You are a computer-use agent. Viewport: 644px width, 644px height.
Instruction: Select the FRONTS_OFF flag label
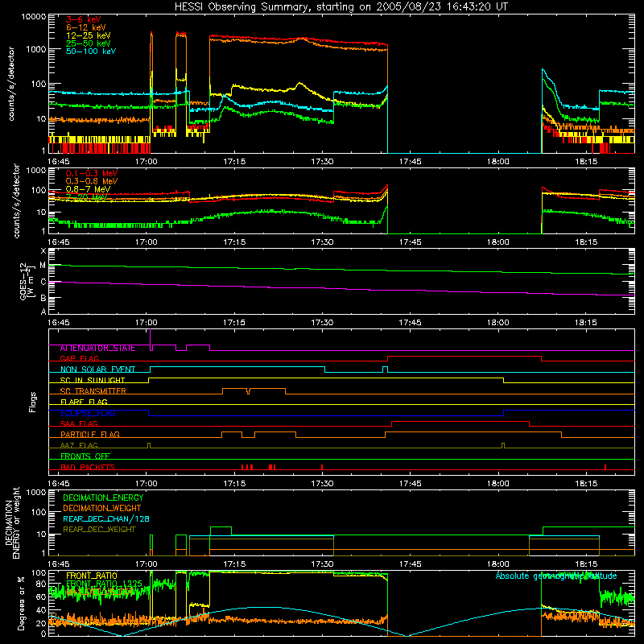85,456
